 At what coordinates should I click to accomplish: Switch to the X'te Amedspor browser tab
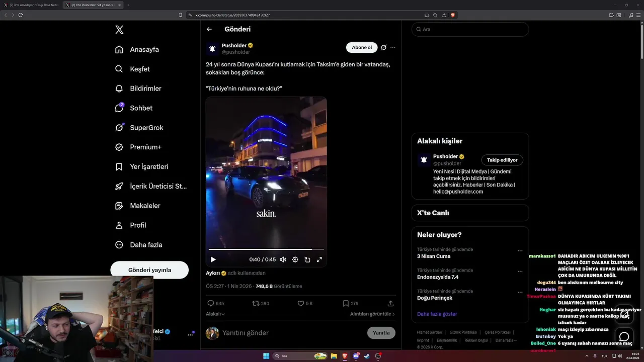tap(32, 5)
